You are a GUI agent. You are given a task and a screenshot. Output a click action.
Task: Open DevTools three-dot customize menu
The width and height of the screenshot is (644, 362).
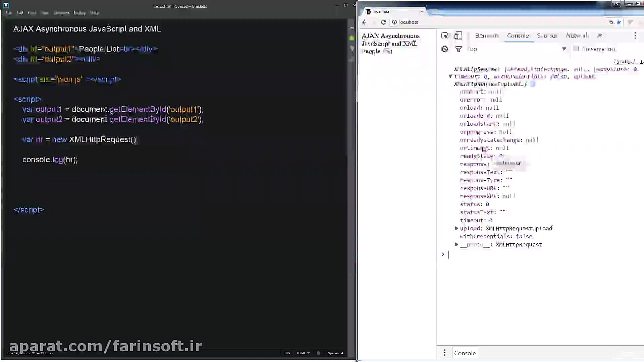click(635, 36)
